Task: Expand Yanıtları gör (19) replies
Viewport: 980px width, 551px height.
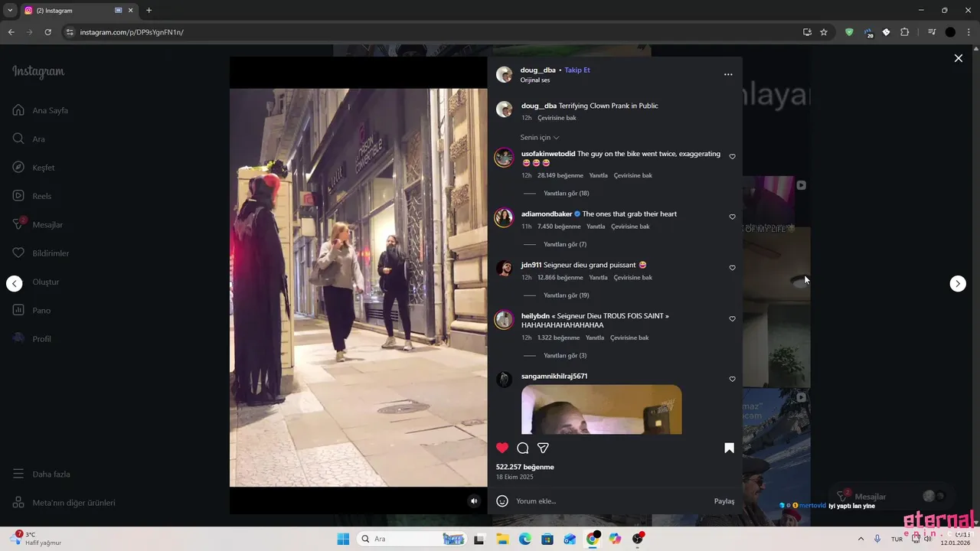Action: click(x=566, y=295)
